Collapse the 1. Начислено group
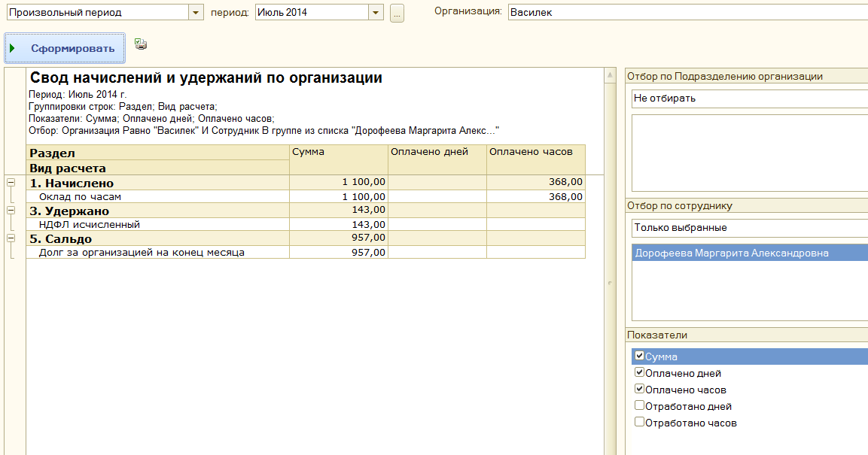This screenshot has height=455, width=868. pyautogui.click(x=11, y=183)
